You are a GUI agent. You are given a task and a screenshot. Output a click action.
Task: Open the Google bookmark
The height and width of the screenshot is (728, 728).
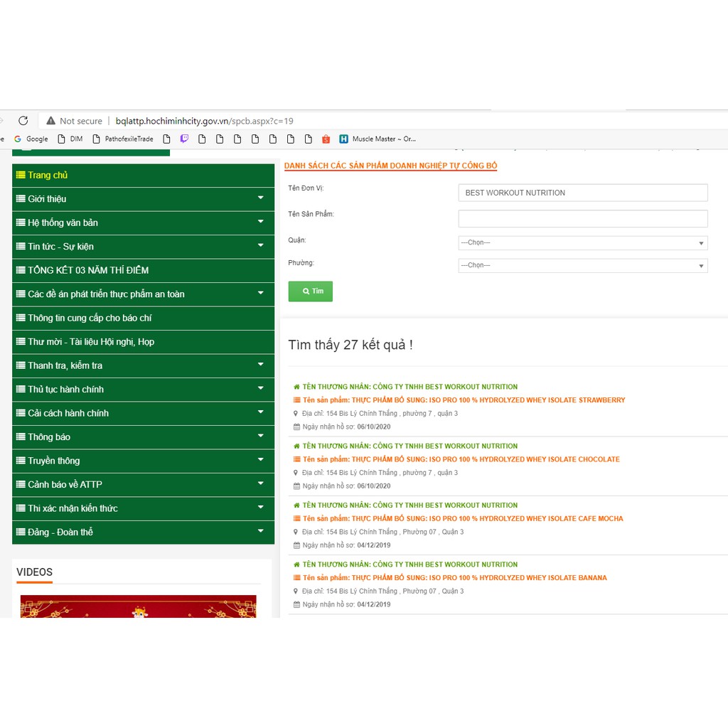pyautogui.click(x=31, y=139)
